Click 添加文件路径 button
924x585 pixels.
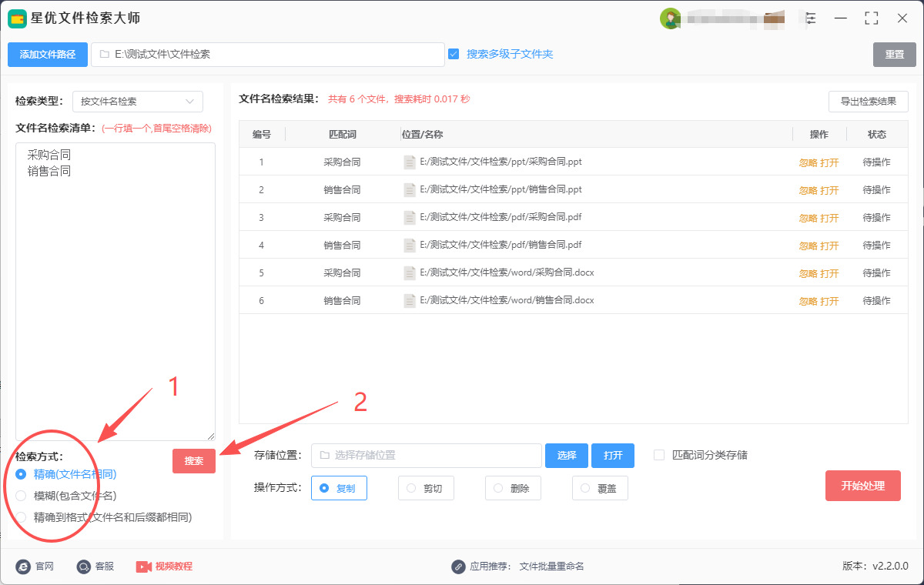click(48, 55)
